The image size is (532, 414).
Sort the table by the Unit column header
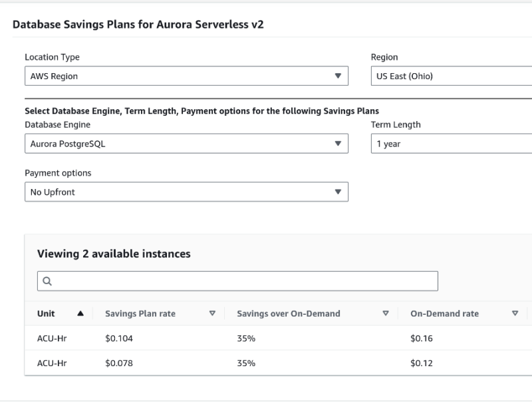(x=47, y=313)
